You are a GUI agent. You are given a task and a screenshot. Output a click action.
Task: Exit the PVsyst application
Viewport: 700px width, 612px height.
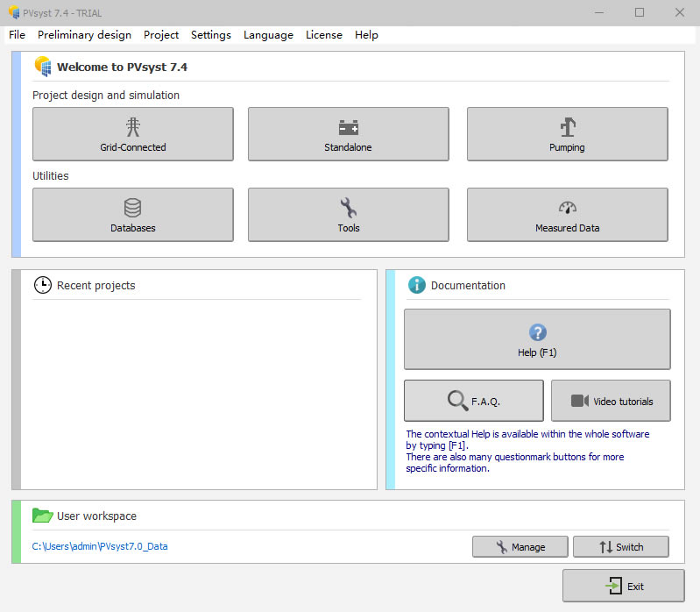coord(623,586)
